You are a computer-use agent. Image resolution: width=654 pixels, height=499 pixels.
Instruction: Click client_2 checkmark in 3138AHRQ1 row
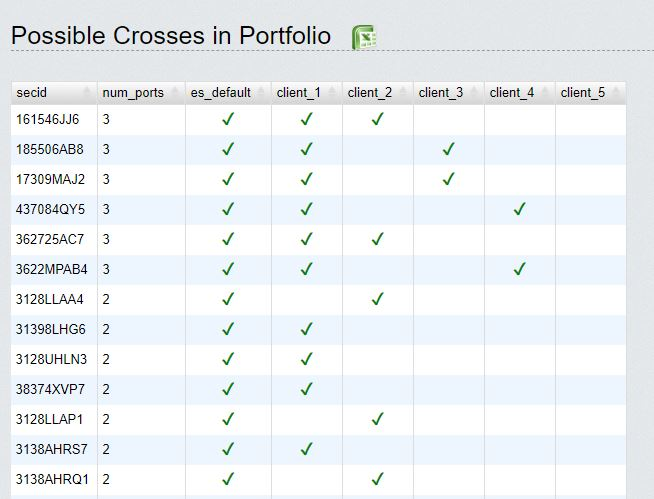point(377,479)
